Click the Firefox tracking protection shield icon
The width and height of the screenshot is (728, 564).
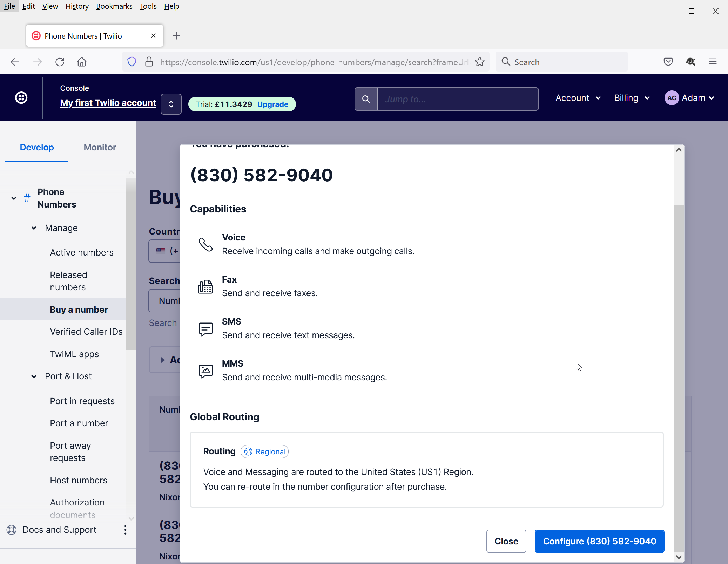coord(132,62)
